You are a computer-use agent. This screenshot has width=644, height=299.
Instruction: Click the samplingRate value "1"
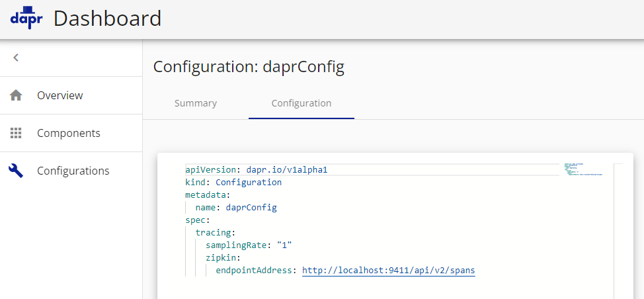[x=284, y=245]
